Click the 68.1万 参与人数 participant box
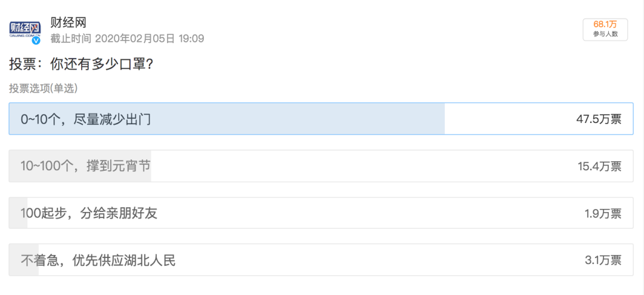Screen dimensions: 644x295 [605, 30]
